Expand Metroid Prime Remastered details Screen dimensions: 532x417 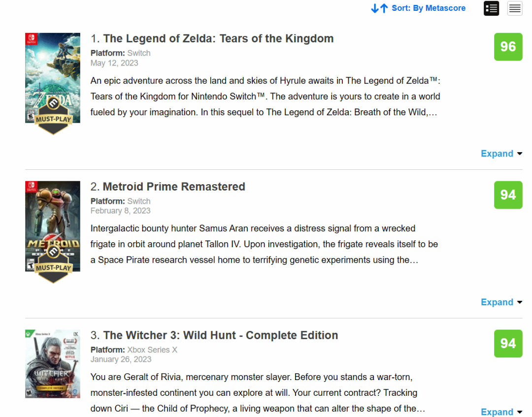501,302
